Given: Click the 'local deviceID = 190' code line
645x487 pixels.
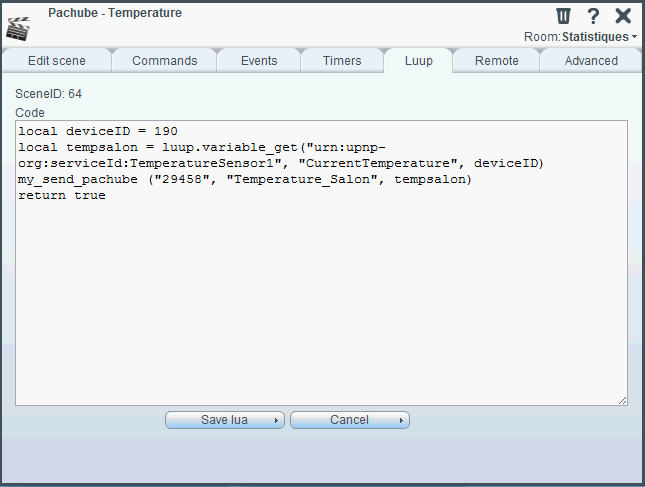Looking at the screenshot, I should (98, 131).
